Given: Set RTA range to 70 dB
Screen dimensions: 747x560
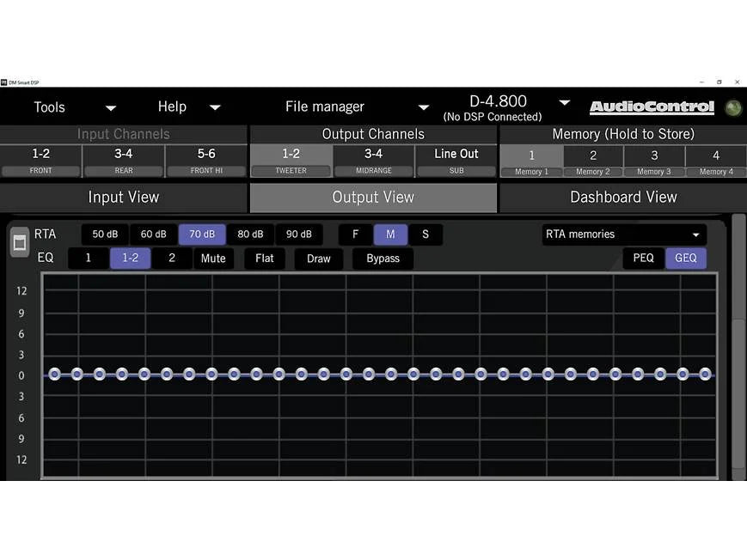Looking at the screenshot, I should click(x=202, y=234).
